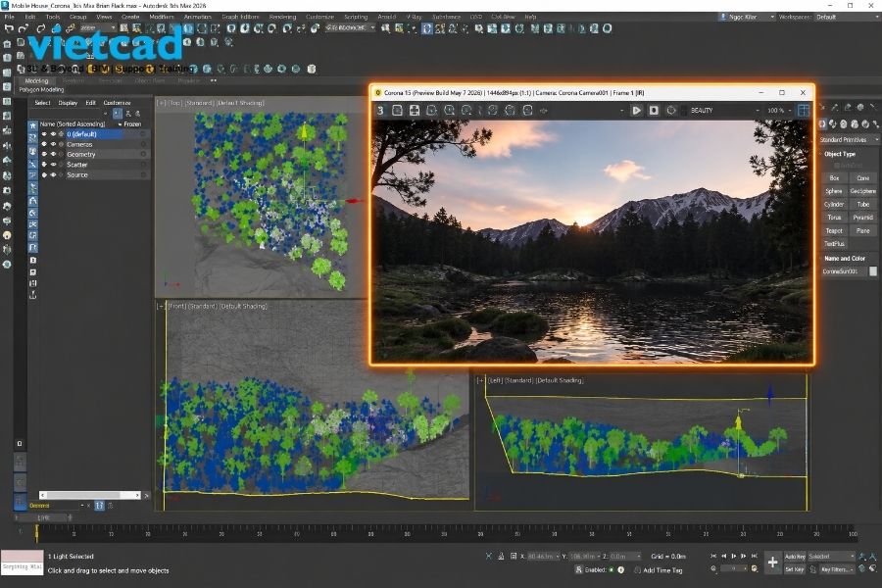Click the time slider handle on the timeline
This screenshot has height=588, width=882.
[x=37, y=531]
